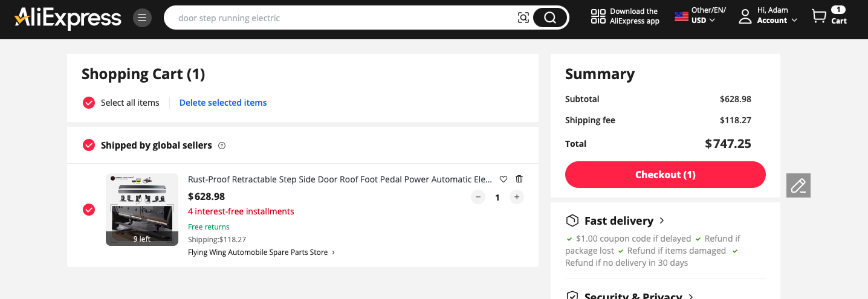Click the image search camera icon
Viewport: 868px width, 299px height.
pos(523,18)
